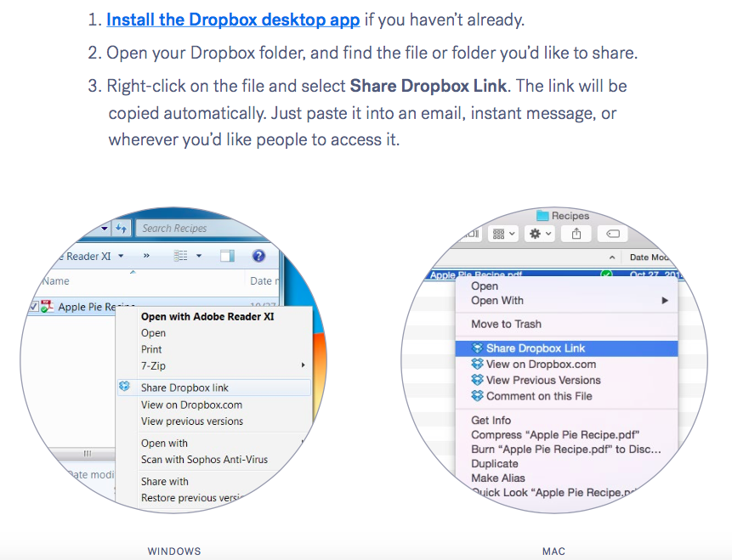
Task: Choose Restore previous versions entry
Action: (192, 498)
